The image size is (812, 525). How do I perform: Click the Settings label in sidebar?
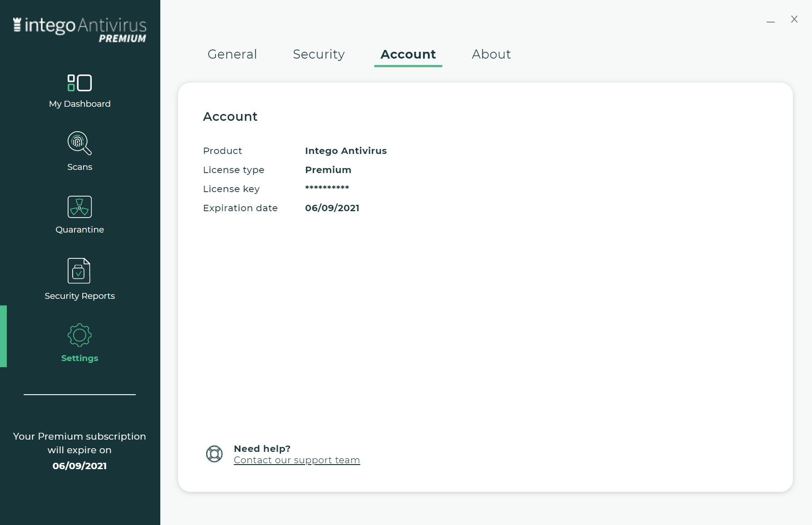click(x=80, y=358)
